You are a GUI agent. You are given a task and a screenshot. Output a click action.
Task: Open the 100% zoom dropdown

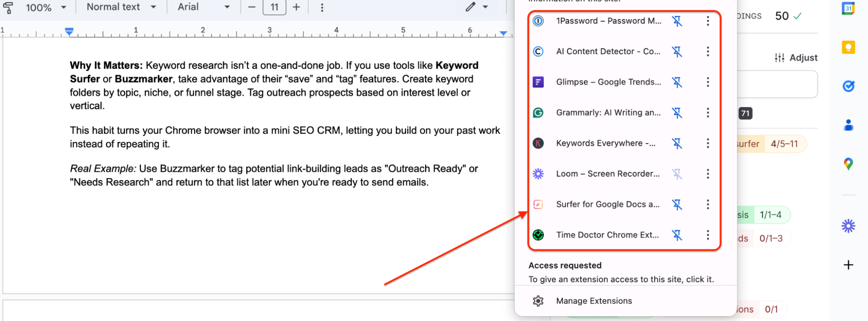tap(46, 7)
